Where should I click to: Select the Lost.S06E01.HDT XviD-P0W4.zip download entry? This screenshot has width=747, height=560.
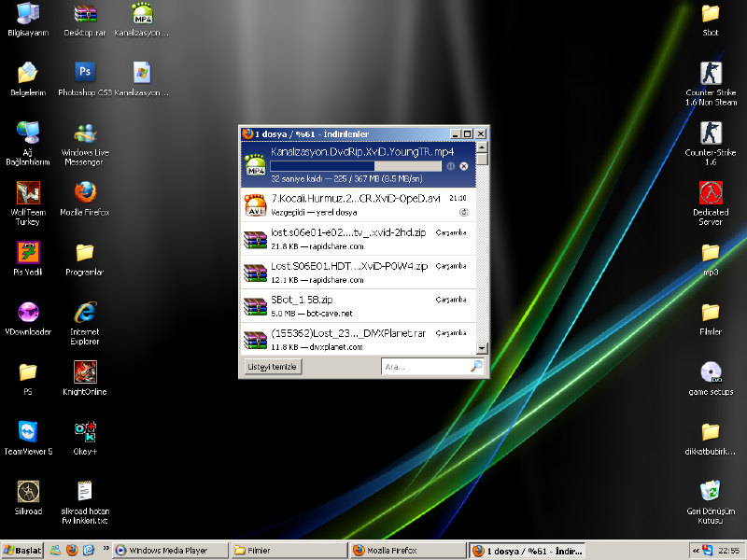coord(359,273)
